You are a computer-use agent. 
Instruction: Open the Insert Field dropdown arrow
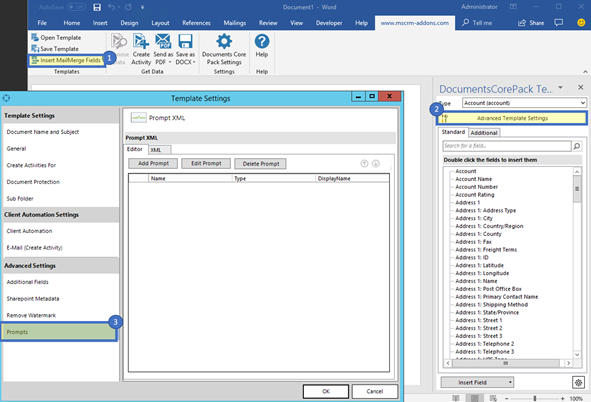click(x=510, y=382)
